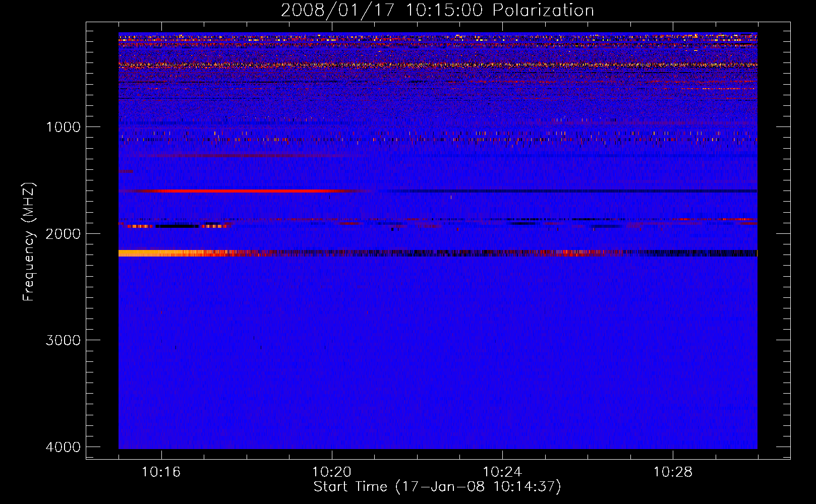
Task: Click the 'Frequency (MHZ)' axis label
Action: click(x=28, y=242)
